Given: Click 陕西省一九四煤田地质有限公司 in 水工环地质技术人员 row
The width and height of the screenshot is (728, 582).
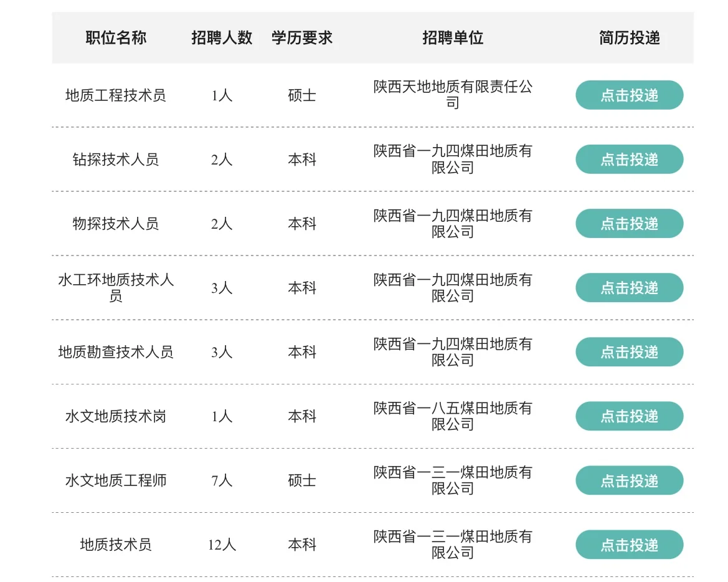Looking at the screenshot, I should click(453, 287).
